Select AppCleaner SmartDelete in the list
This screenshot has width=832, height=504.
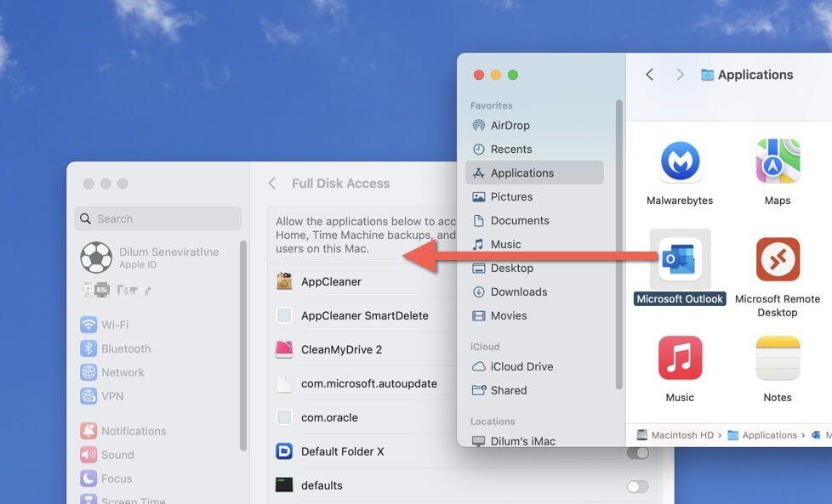tap(366, 315)
